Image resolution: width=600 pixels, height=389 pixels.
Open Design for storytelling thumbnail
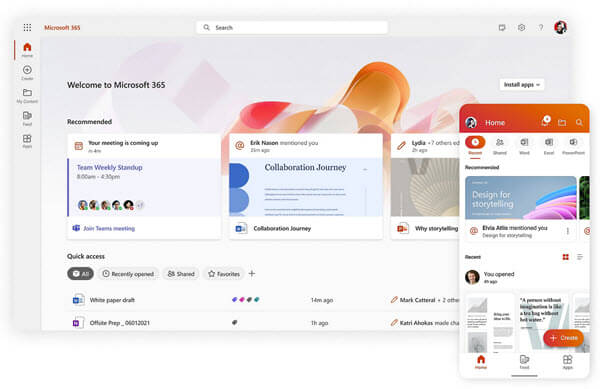521,198
